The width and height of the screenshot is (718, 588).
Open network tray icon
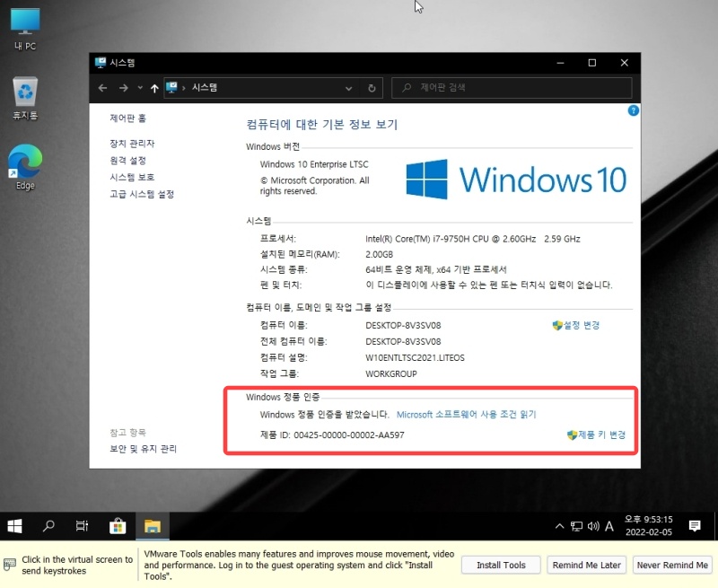(576, 526)
